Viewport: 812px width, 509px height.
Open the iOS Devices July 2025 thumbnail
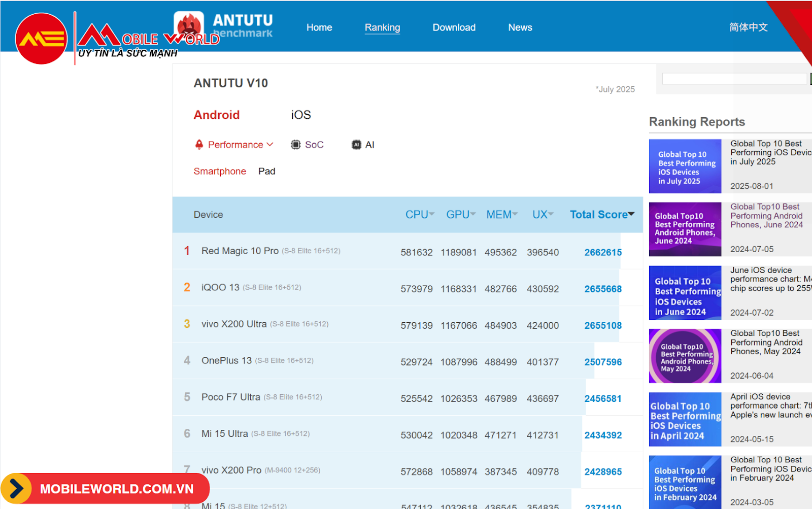pos(685,166)
